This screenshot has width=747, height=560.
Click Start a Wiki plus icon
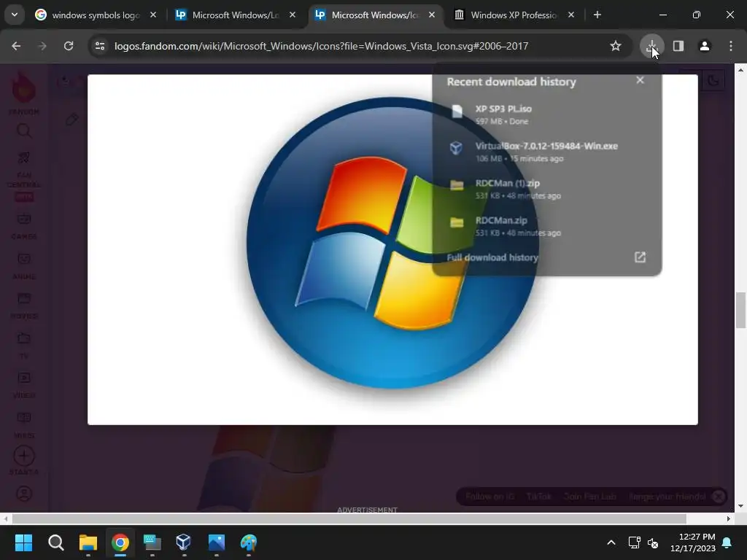pyautogui.click(x=24, y=456)
